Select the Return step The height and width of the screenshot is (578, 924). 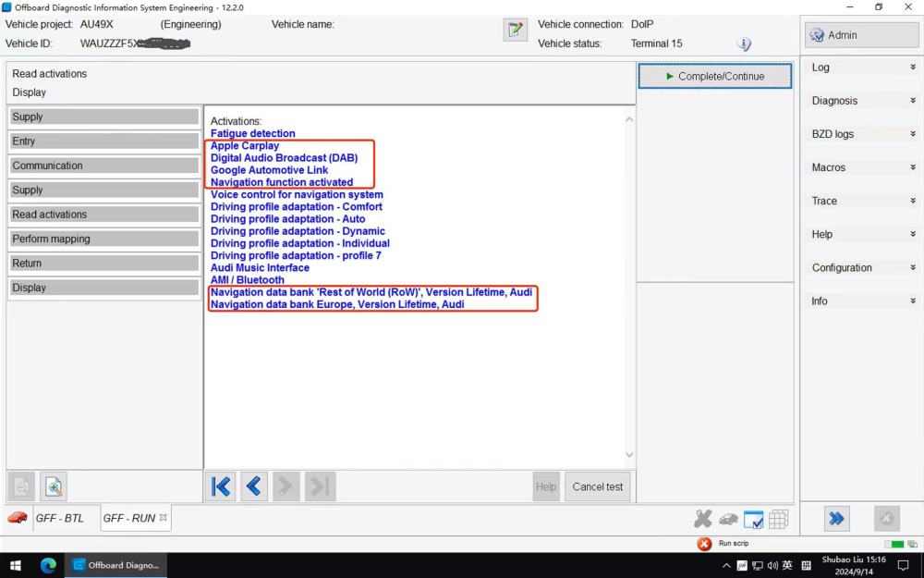click(103, 263)
